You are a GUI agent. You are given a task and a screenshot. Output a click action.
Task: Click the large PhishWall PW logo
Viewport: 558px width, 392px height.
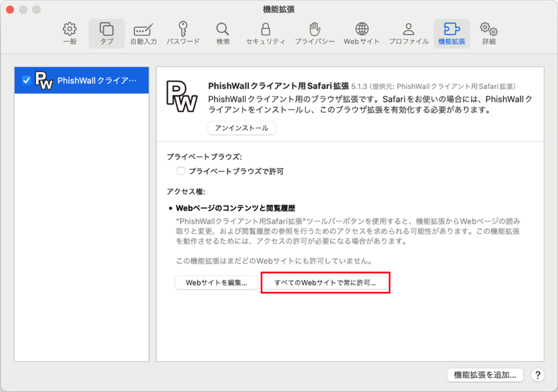click(182, 97)
